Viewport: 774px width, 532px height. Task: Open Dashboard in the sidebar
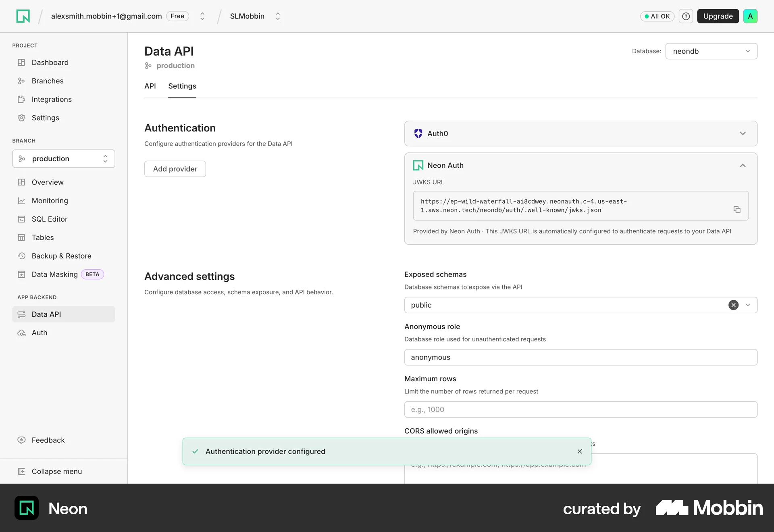pyautogui.click(x=64, y=62)
